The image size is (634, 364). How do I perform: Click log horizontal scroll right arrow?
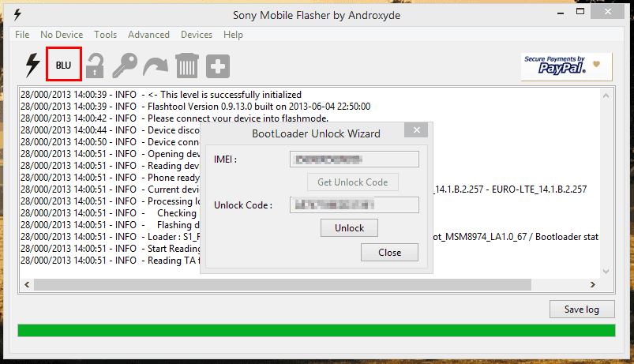pyautogui.click(x=593, y=285)
